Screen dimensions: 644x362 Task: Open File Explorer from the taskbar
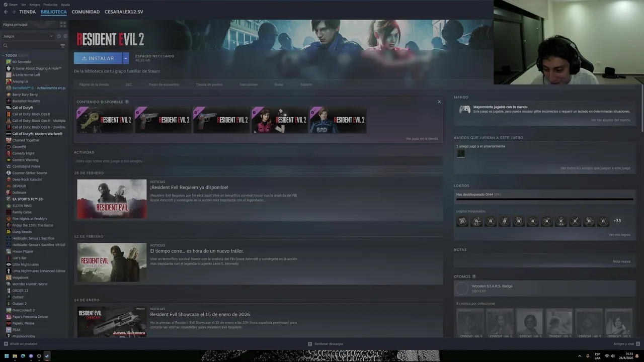pyautogui.click(x=15, y=356)
